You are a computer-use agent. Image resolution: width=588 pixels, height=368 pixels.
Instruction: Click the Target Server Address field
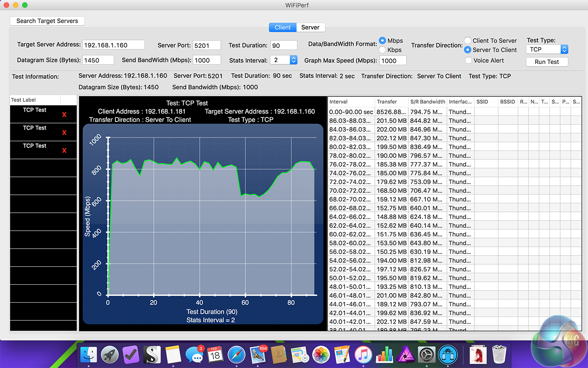[113, 45]
